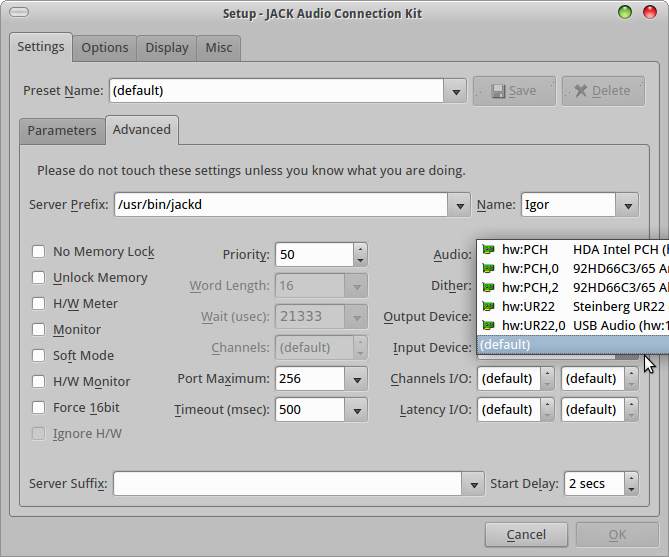The height and width of the screenshot is (557, 669).
Task: Enable the H/W Meter checkbox
Action: click(x=38, y=303)
